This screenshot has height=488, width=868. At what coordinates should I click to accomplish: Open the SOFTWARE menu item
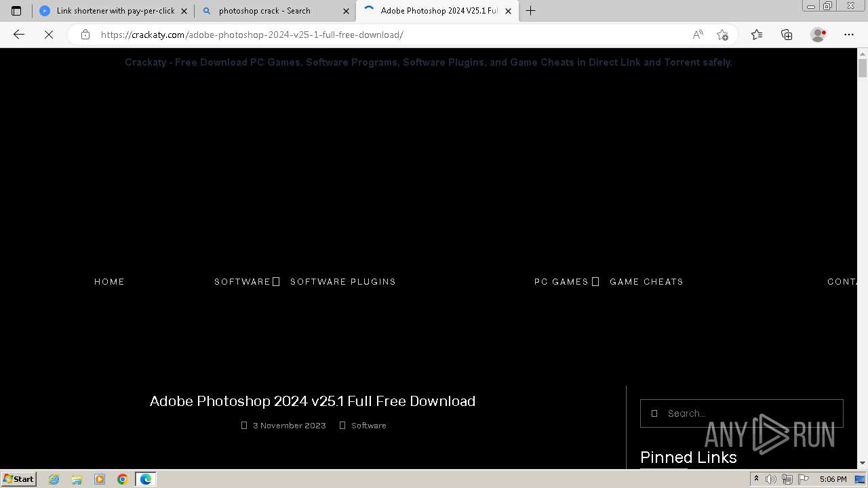[x=242, y=281]
